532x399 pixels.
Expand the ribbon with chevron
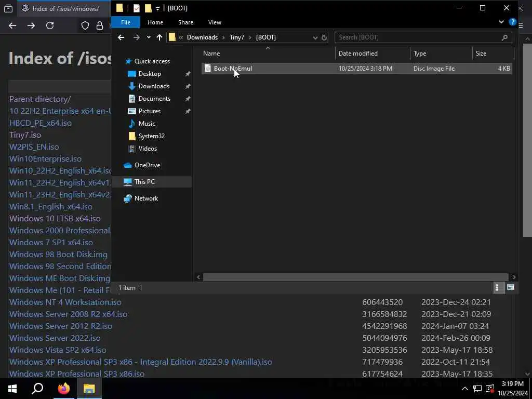[x=501, y=22]
